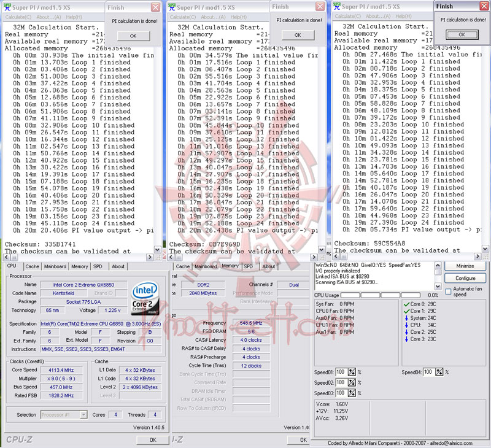Switch to Cache tab in left CPU-Z window
Screen dimensions: 491x448
pyautogui.click(x=33, y=266)
